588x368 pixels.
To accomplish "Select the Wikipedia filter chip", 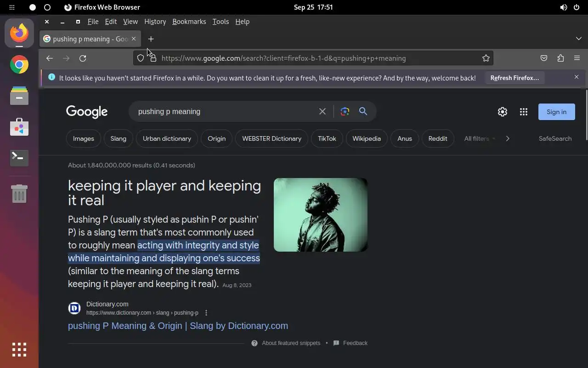I will (367, 138).
